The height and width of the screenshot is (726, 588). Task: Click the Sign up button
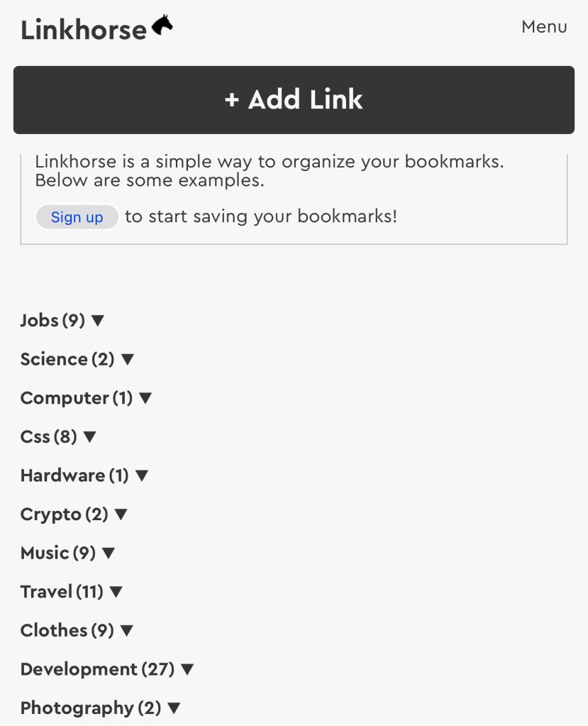(77, 217)
